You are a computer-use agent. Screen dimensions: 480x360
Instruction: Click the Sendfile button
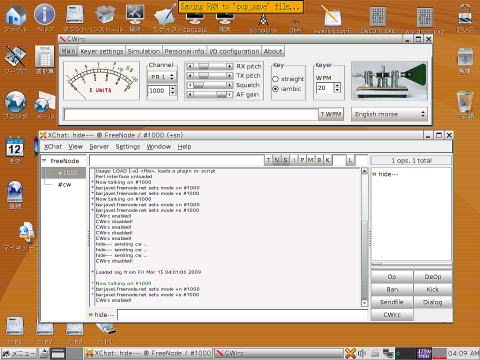(x=392, y=302)
